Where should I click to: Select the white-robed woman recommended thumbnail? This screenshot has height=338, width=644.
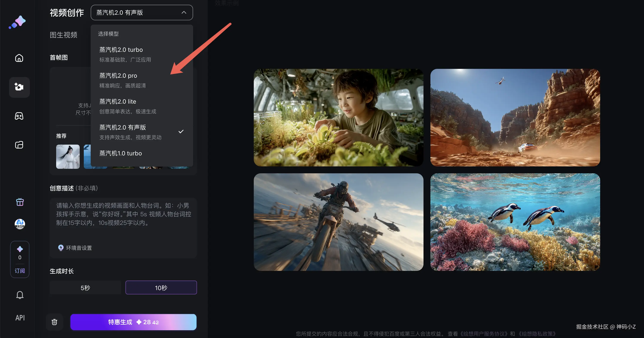(68, 157)
